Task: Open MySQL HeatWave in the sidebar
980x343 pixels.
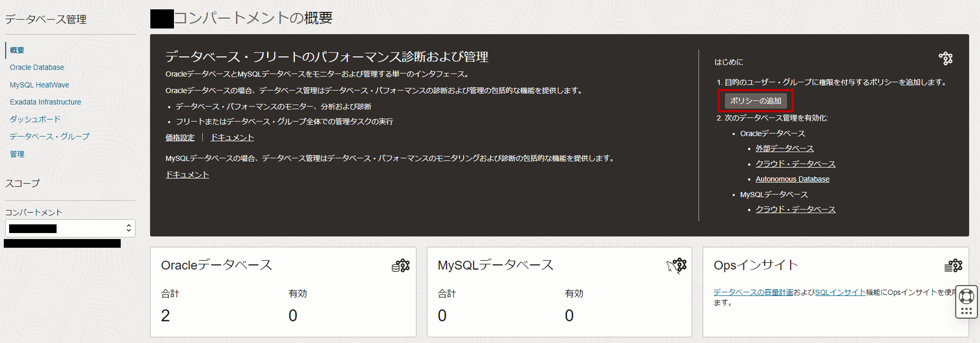Action: coord(40,85)
